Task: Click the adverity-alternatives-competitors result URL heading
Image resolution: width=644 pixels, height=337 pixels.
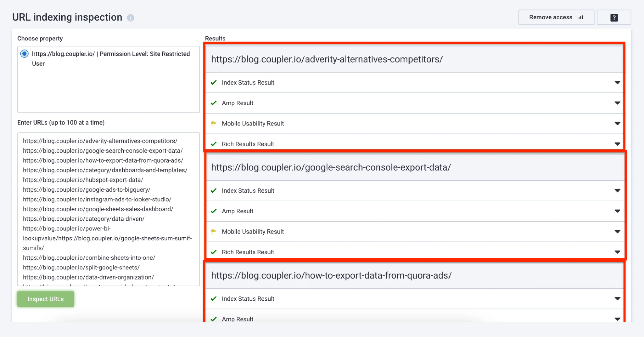Action: pyautogui.click(x=327, y=59)
